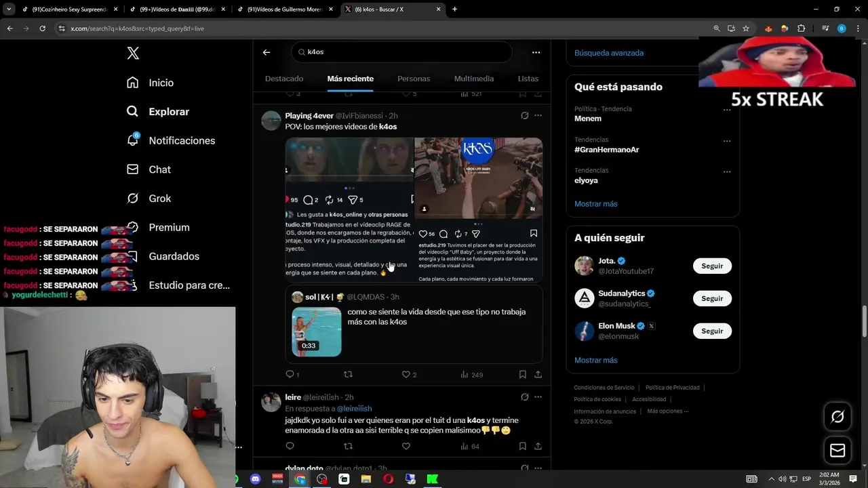
Task: Open Chat in the sidebar
Action: point(149,169)
